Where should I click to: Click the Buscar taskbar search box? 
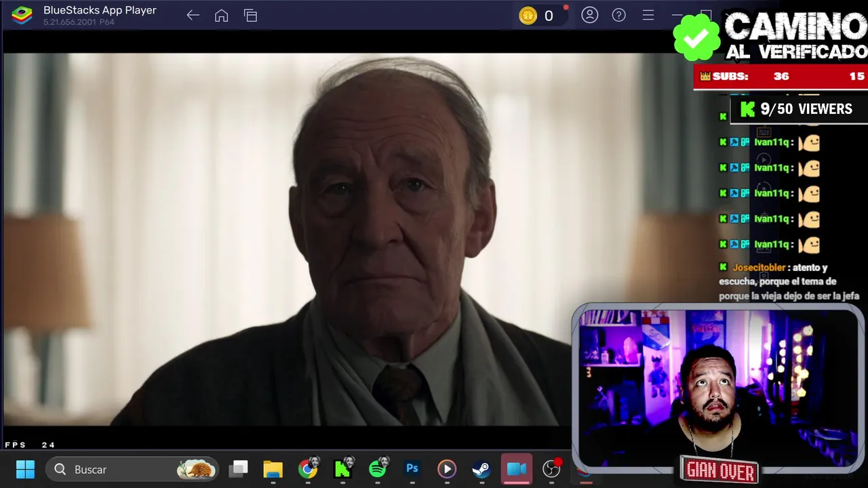(132, 469)
